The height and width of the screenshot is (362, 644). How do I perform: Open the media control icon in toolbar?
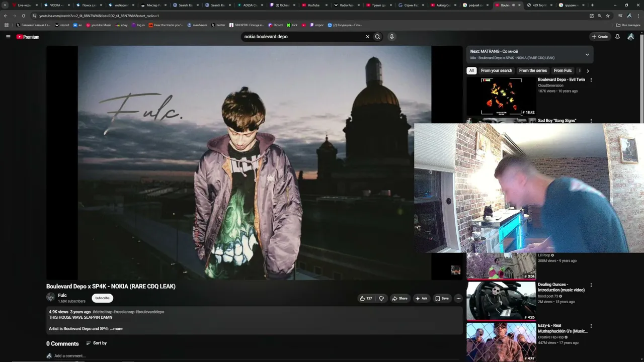tap(620, 16)
